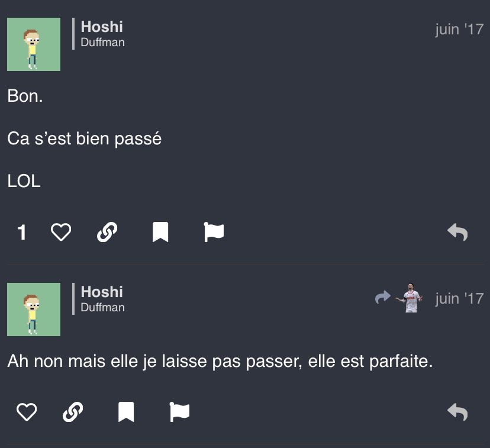Flag the second post
The height and width of the screenshot is (448, 490).
click(179, 412)
